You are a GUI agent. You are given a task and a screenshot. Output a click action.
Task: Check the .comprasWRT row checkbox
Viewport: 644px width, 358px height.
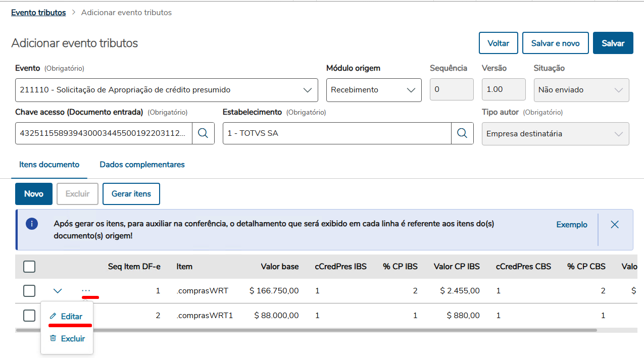coord(29,291)
